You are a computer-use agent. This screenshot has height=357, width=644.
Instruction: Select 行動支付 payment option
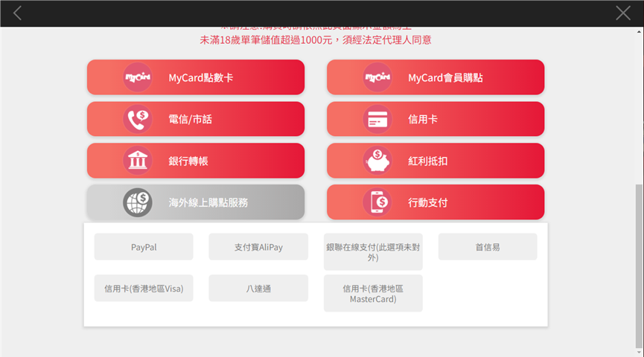point(436,202)
